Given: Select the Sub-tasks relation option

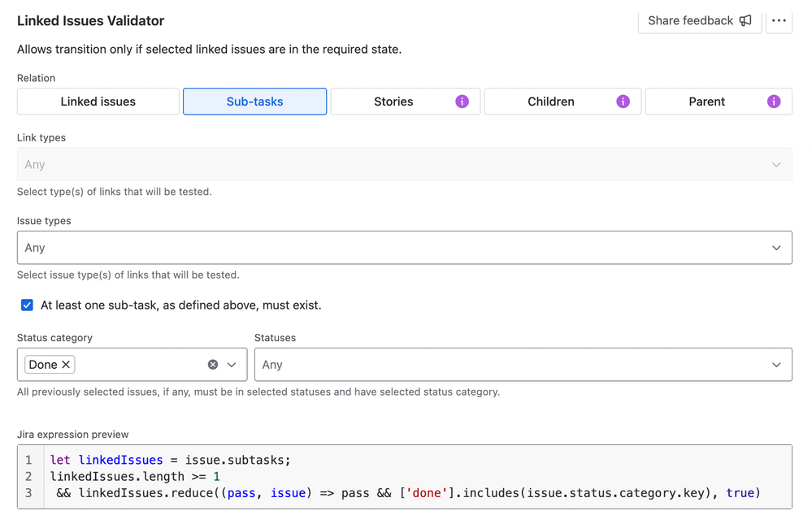Looking at the screenshot, I should (x=254, y=102).
